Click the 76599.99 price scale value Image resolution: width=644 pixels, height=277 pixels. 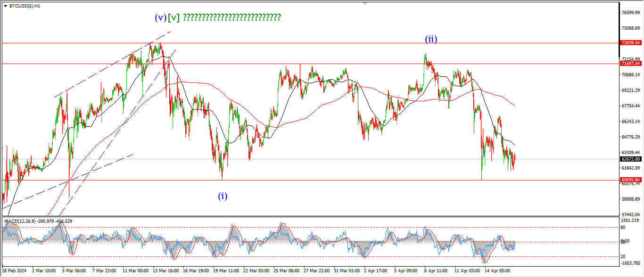click(630, 13)
